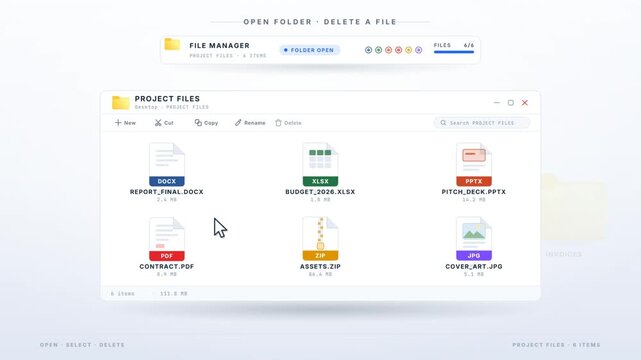The height and width of the screenshot is (360, 641).
Task: Click the FILE MANAGER header title
Action: [220, 45]
